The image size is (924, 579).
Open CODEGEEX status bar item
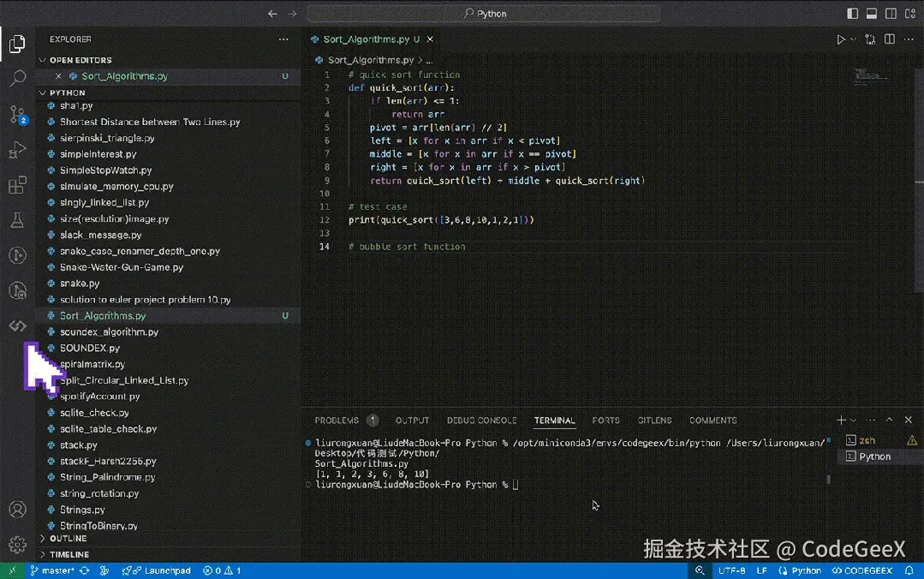861,570
